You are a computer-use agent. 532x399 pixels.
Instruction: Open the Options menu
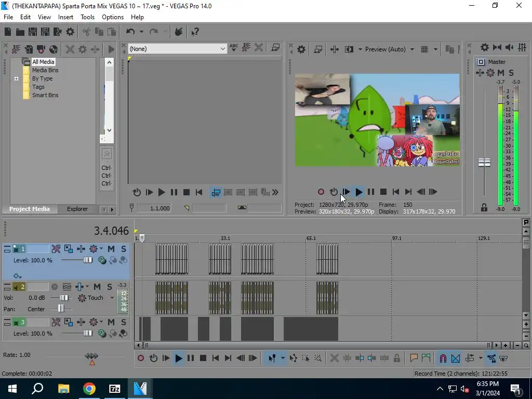point(113,17)
